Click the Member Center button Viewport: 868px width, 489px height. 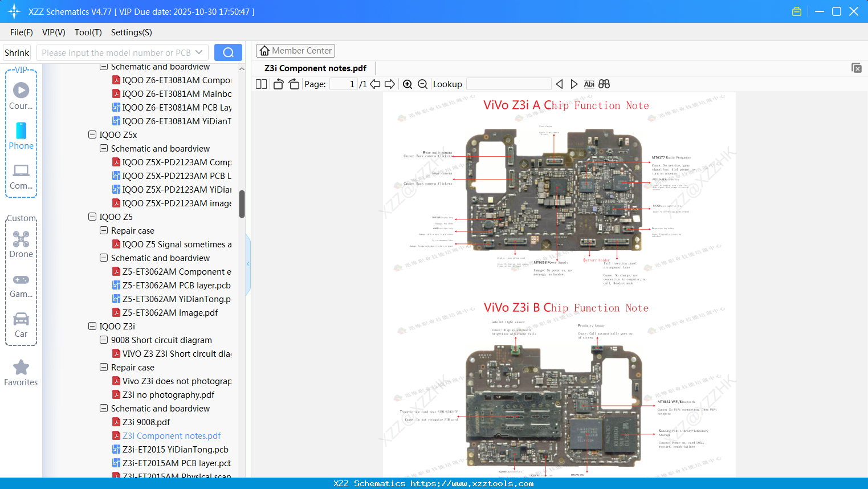coord(295,50)
